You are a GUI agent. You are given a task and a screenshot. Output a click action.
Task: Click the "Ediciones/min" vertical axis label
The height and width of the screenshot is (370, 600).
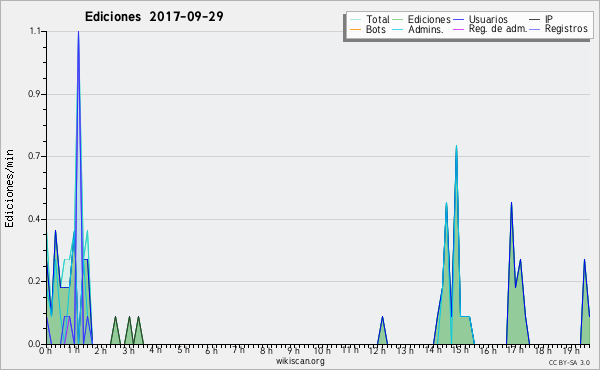(9, 188)
